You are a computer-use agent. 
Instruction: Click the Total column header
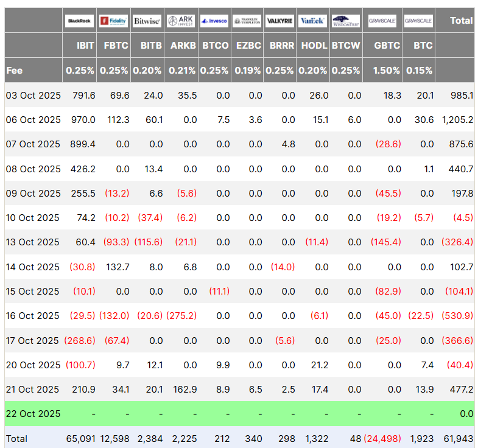click(x=462, y=21)
